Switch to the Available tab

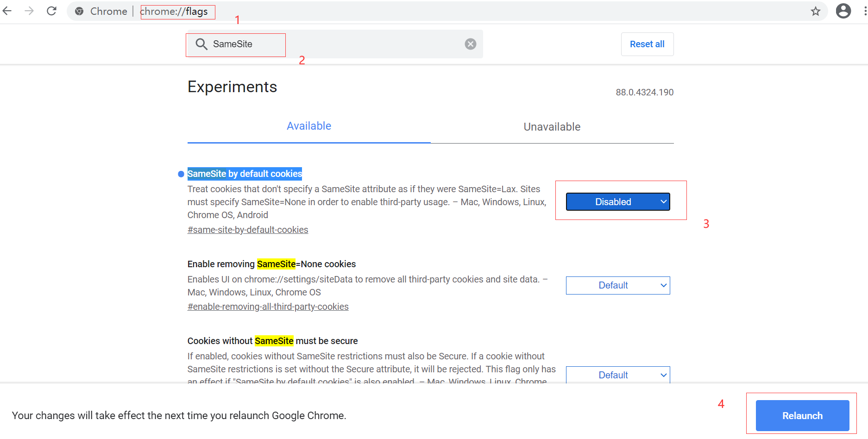[x=308, y=126]
